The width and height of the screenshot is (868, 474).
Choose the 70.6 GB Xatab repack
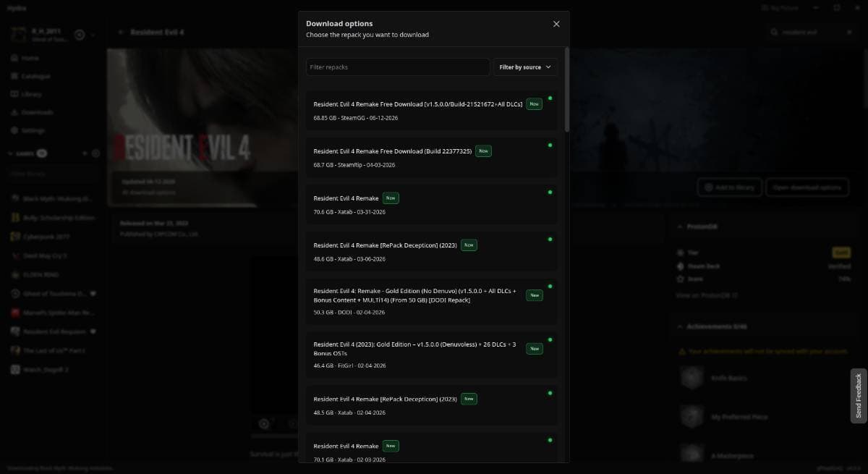tap(431, 205)
